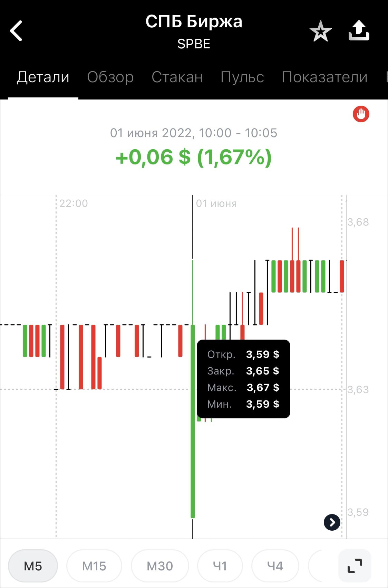Switch to M15 timeframe
The width and height of the screenshot is (388, 588).
click(94, 566)
